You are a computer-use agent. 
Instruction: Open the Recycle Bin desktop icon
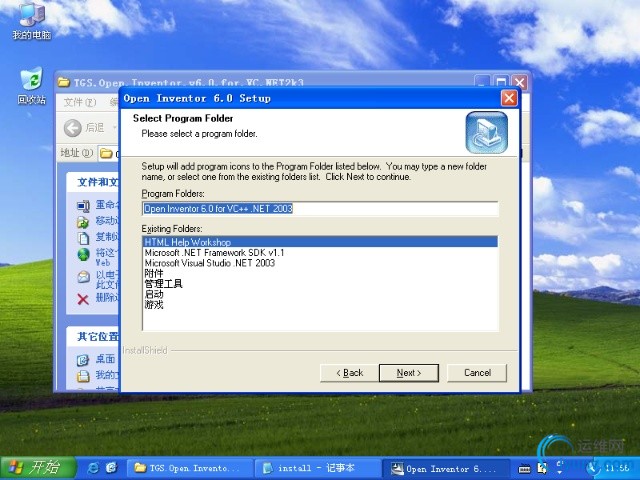click(32, 85)
